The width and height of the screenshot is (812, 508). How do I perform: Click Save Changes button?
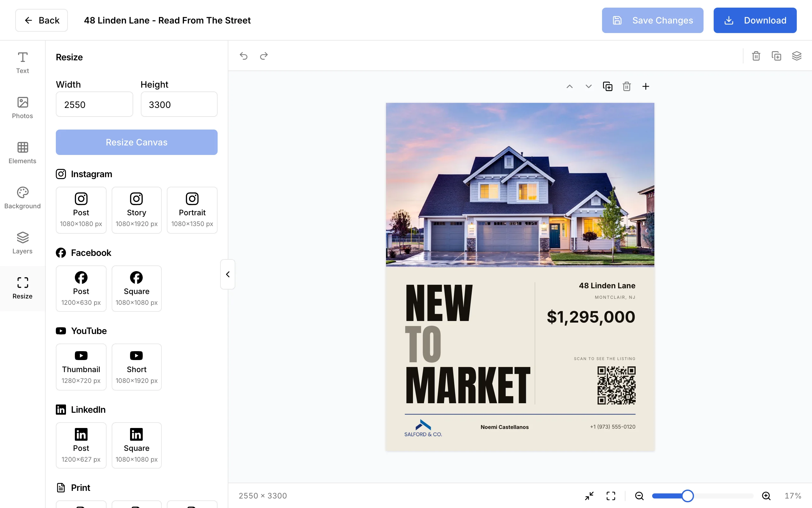652,20
